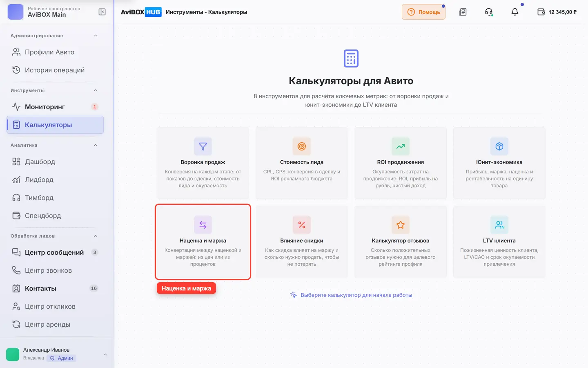Viewport: 588px width, 368px height.
Task: Collapse the Инструменты section
Action: point(96,90)
